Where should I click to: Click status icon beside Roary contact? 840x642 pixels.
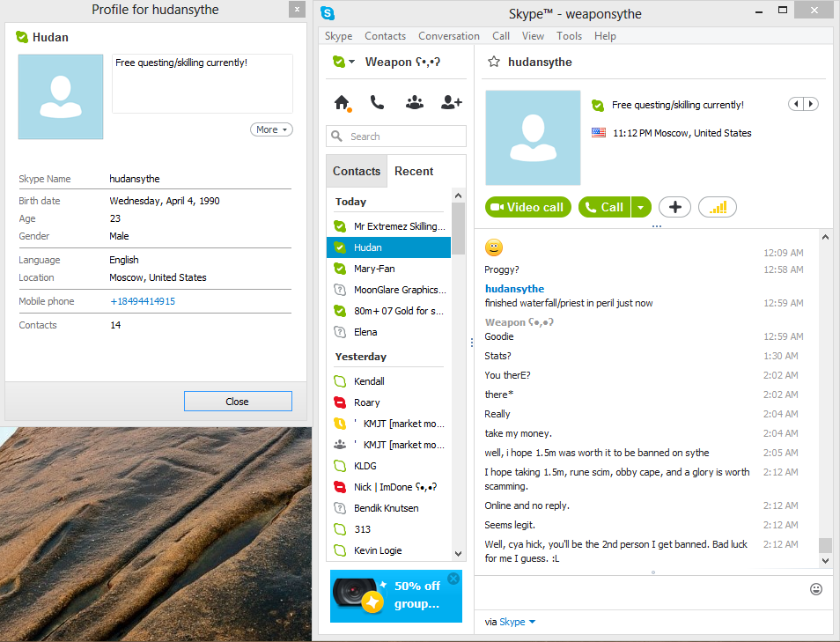340,402
